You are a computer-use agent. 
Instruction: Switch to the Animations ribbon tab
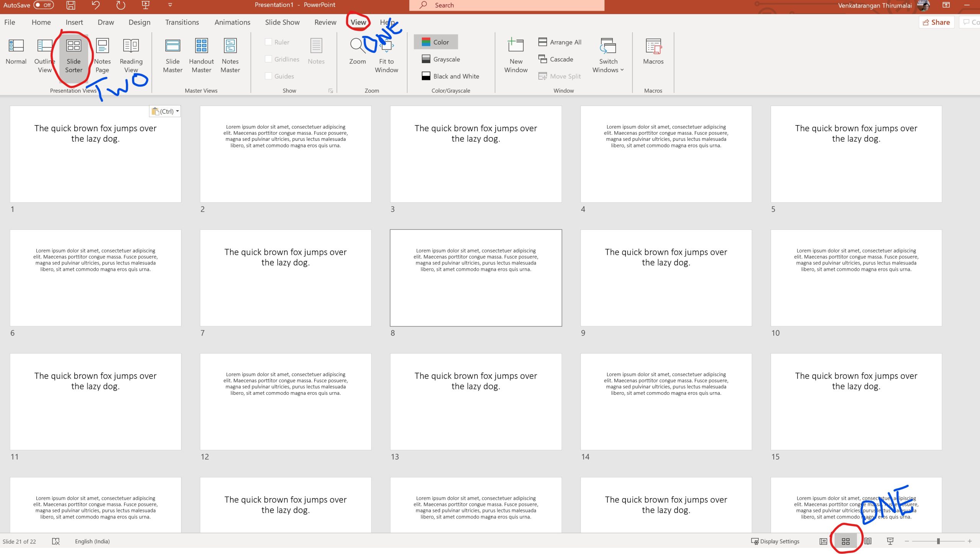point(232,22)
